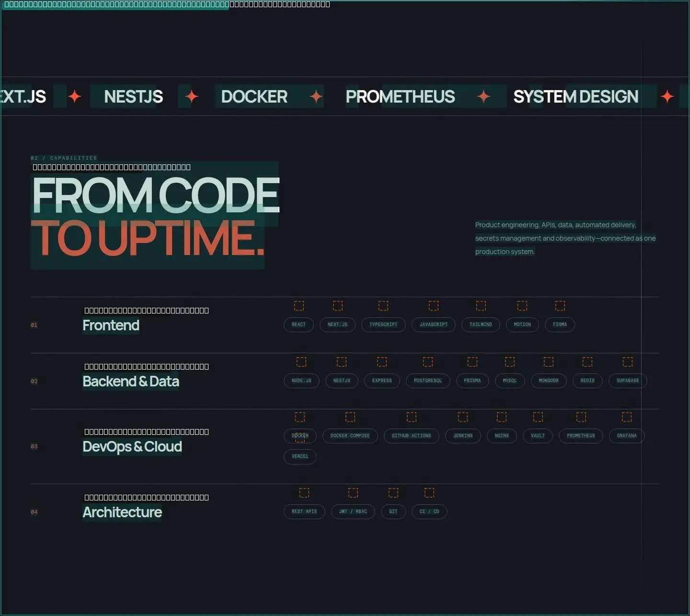
Task: Click the SUPABASE tag
Action: (x=628, y=381)
